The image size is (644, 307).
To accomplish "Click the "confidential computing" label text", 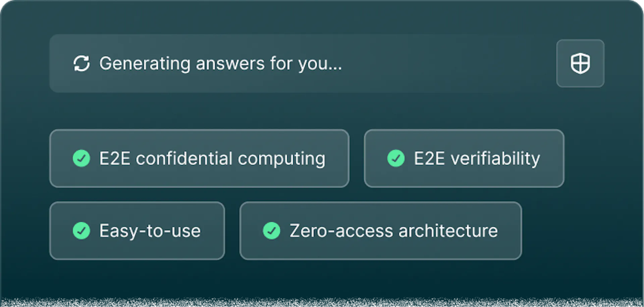I will (x=230, y=159).
